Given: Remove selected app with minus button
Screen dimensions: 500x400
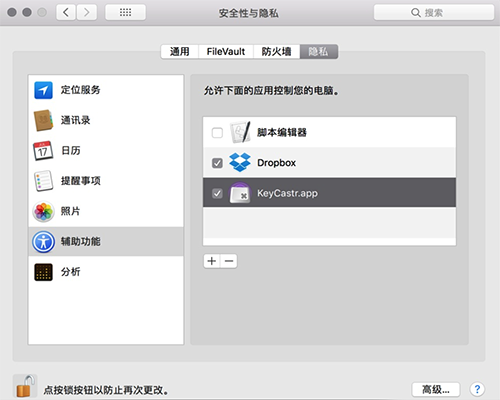Looking at the screenshot, I should point(229,261).
